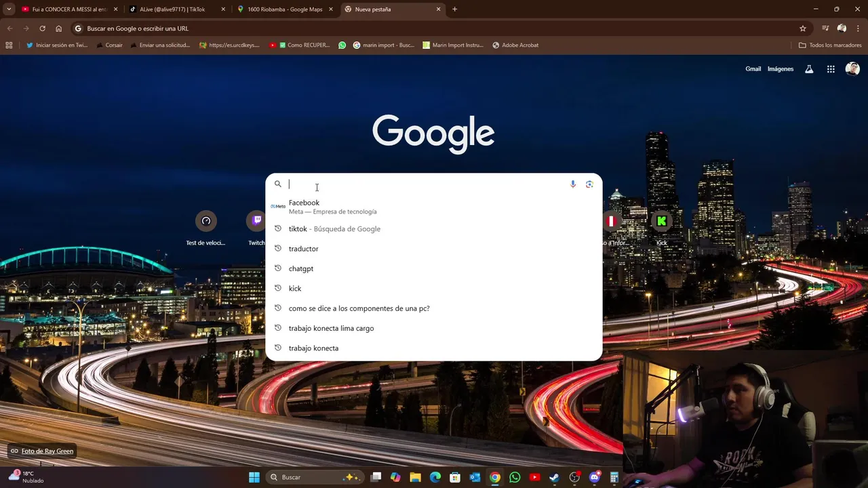The image size is (868, 488).
Task: Open Task View in the taskbar
Action: [376, 477]
